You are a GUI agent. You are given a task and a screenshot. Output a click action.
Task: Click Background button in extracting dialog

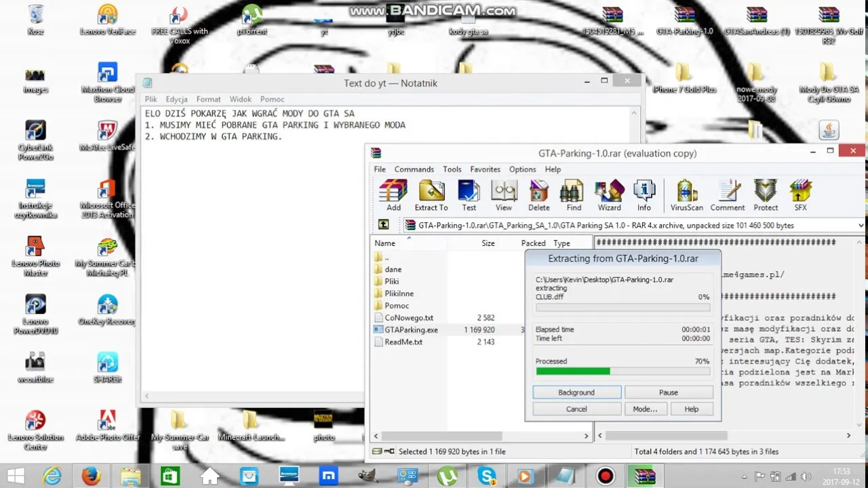point(576,392)
